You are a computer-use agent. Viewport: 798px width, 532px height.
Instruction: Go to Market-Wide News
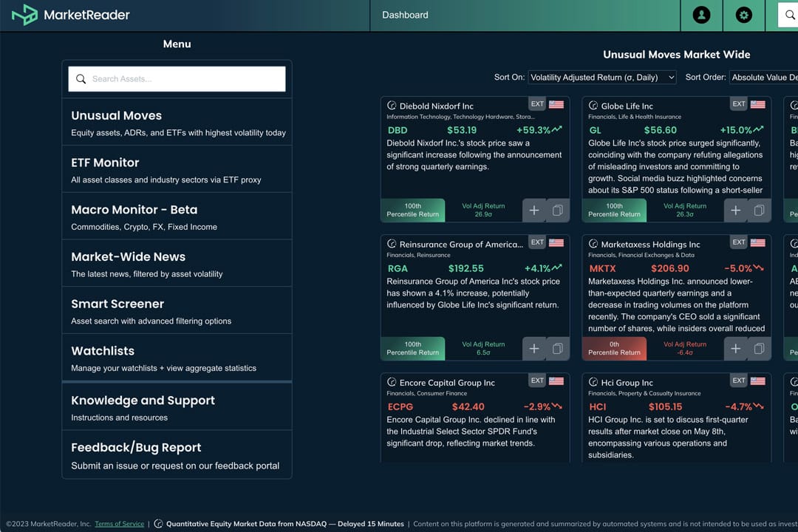pos(177,264)
